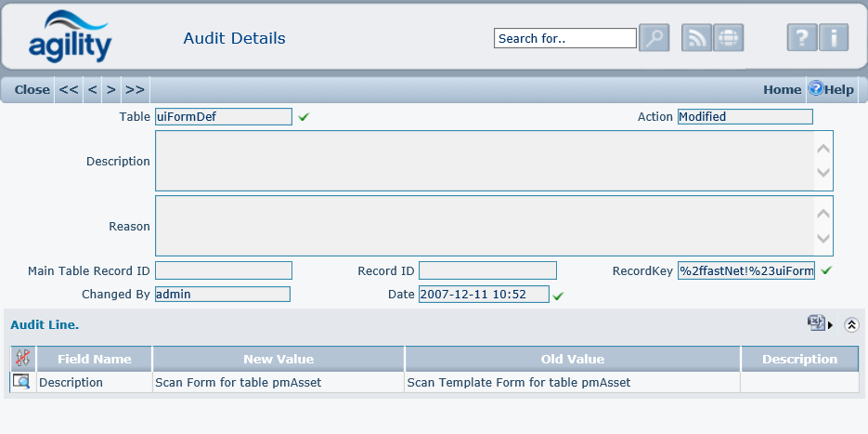Go to the next record (>)
868x434 pixels.
tap(111, 90)
